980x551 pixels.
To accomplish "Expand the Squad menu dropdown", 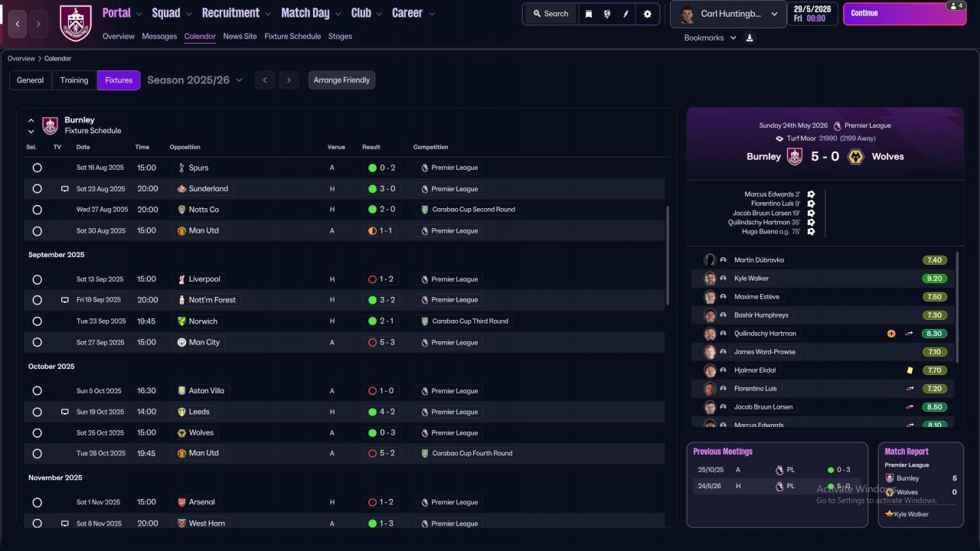I will click(188, 14).
